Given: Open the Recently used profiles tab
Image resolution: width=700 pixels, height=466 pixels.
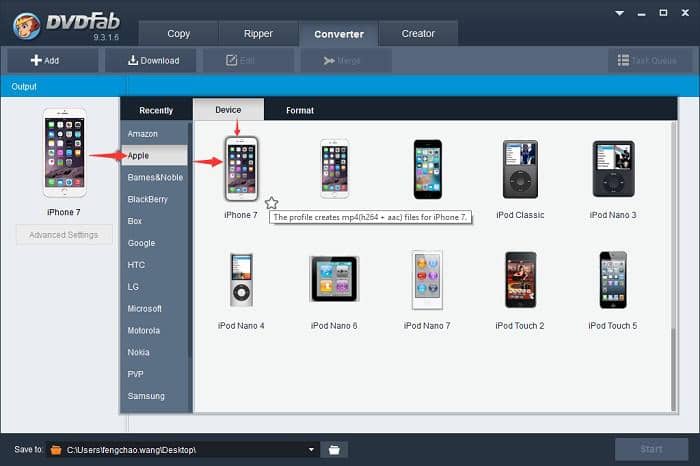Looking at the screenshot, I should (x=156, y=110).
